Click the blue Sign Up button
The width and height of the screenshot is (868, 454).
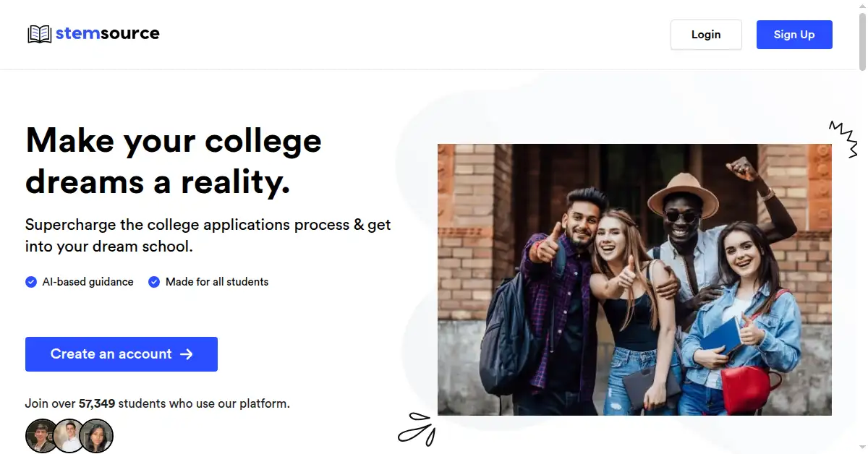click(x=794, y=35)
